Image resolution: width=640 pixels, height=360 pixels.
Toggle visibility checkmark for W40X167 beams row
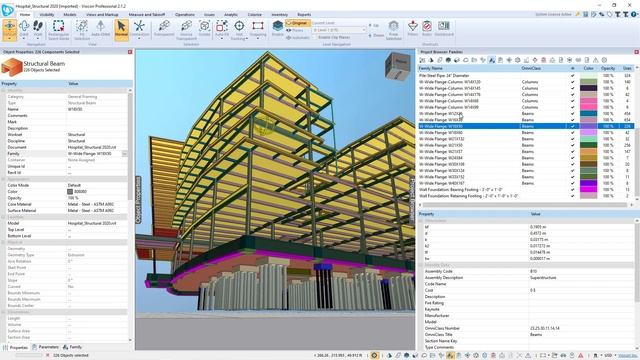572,183
